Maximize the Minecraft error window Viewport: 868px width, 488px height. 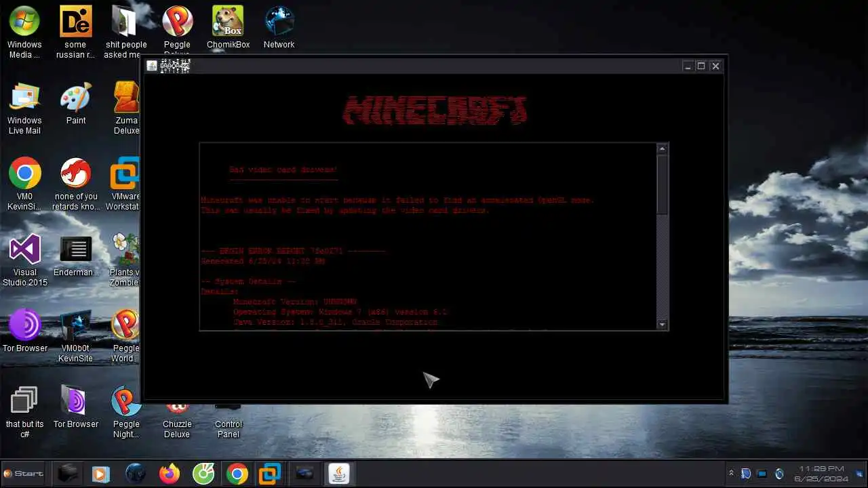(701, 66)
